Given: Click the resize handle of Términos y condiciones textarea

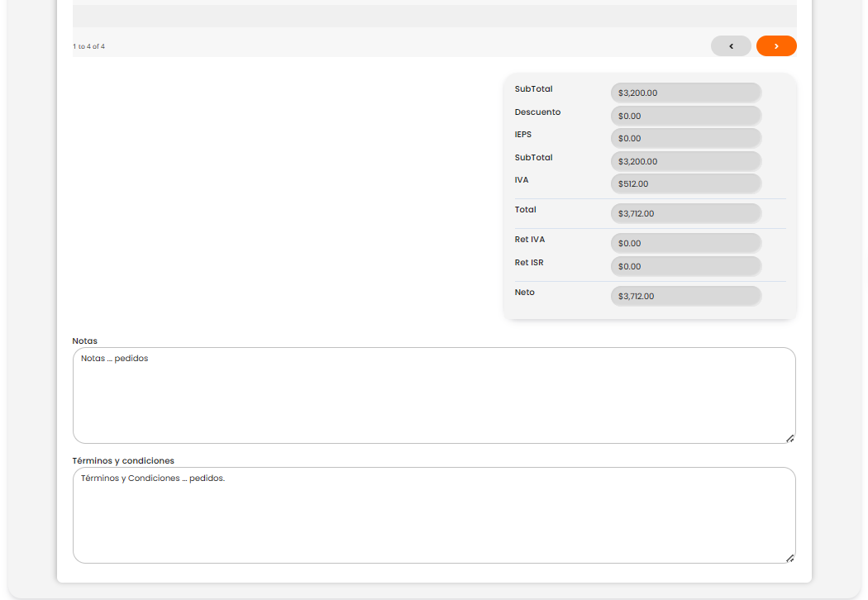Looking at the screenshot, I should [x=790, y=558].
